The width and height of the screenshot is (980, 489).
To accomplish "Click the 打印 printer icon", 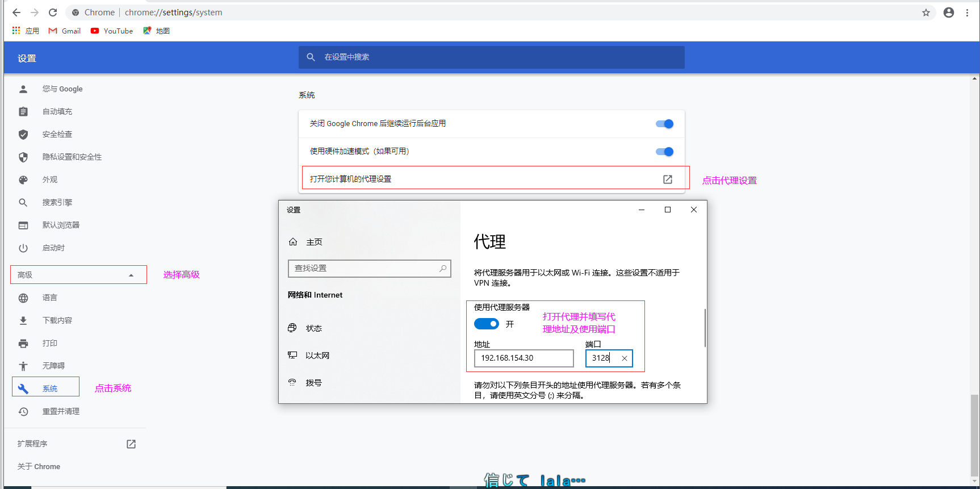I will pyautogui.click(x=23, y=344).
